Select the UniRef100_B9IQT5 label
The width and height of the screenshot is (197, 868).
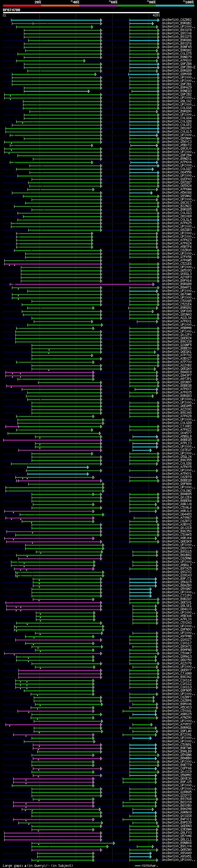[x=177, y=37]
